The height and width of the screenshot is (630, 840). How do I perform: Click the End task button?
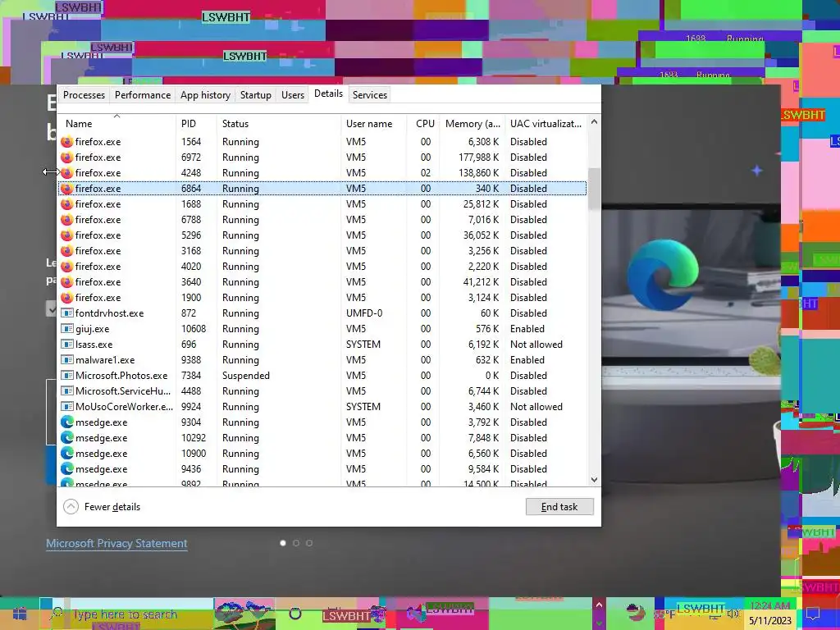[x=559, y=507]
